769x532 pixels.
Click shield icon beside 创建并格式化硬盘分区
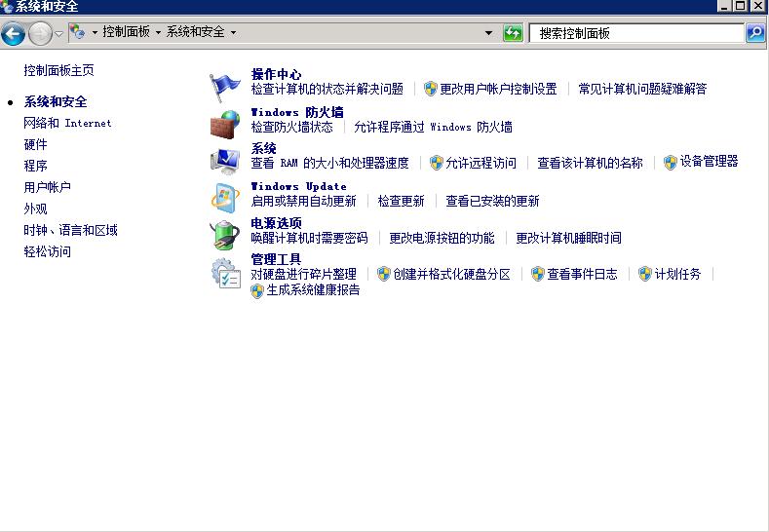coord(383,274)
